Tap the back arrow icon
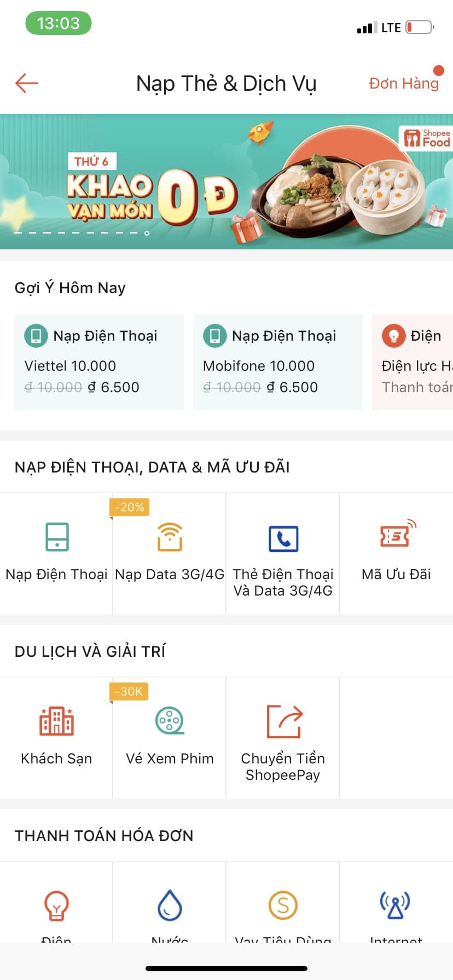 click(x=26, y=83)
